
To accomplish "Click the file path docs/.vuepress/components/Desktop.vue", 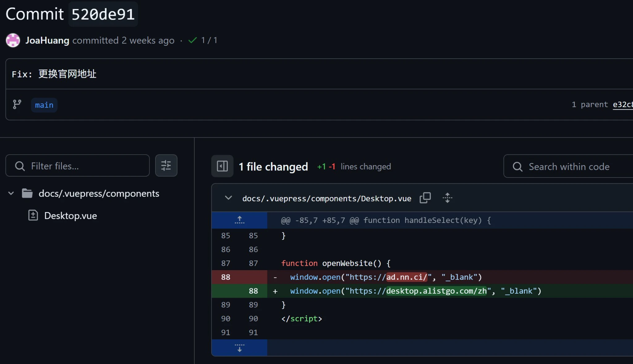I will pyautogui.click(x=327, y=199).
